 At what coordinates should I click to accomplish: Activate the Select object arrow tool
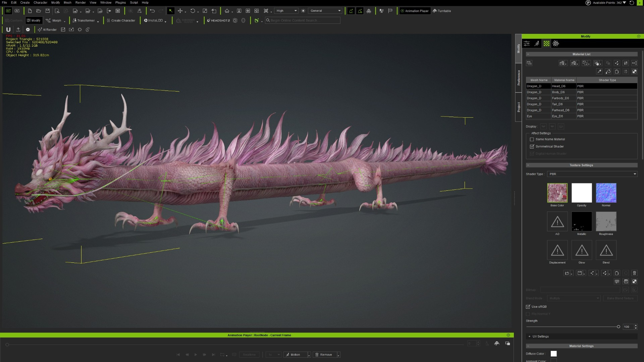tap(171, 11)
